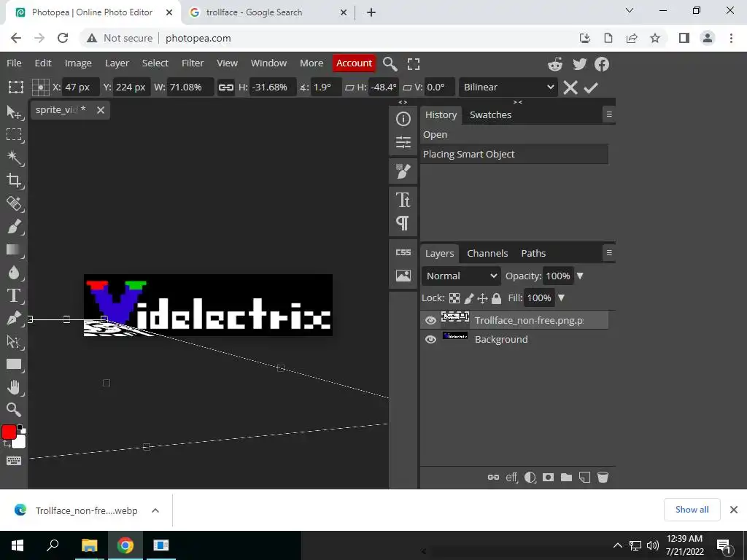Confirm the transform with checkmark
Viewport: 747px width, 560px height.
coord(591,87)
